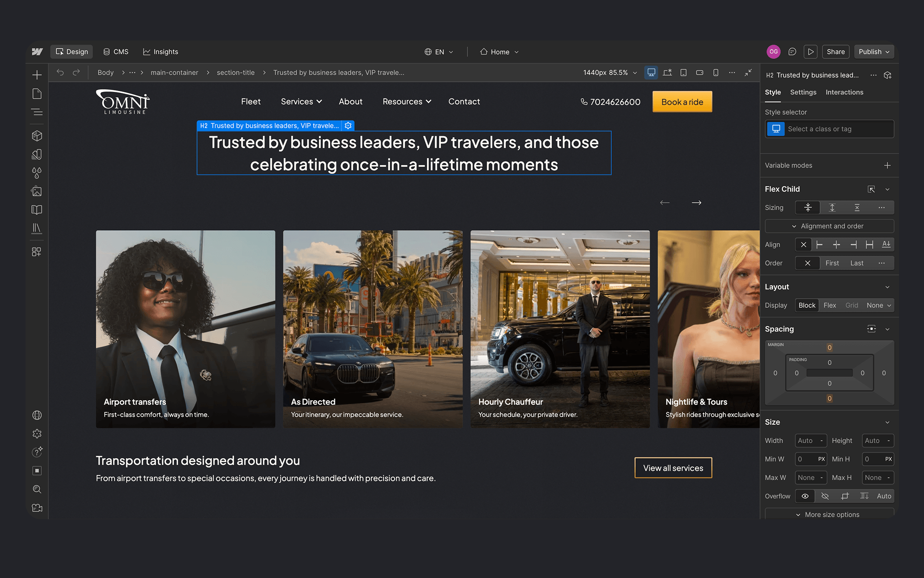The width and height of the screenshot is (924, 578).
Task: Select main-container in breadcrumb
Action: 174,72
